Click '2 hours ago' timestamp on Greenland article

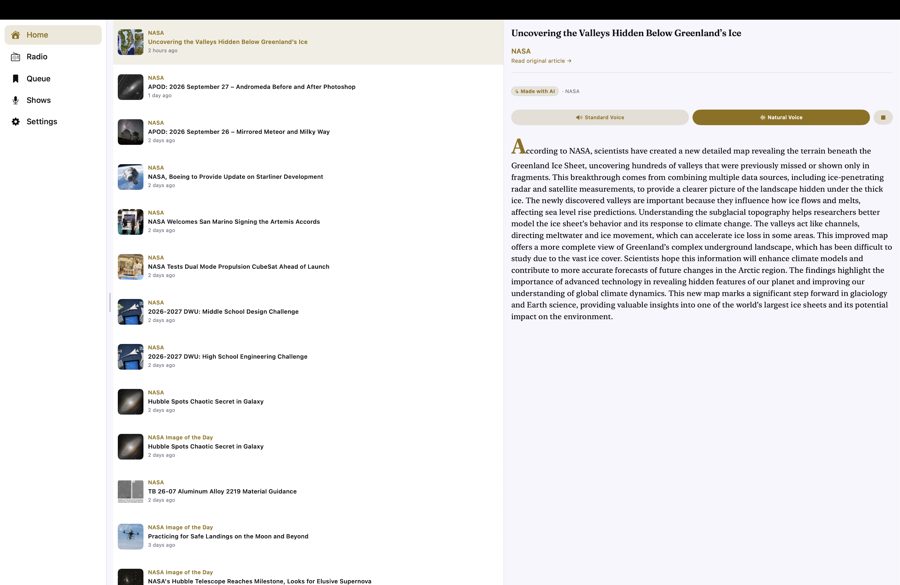pos(162,51)
